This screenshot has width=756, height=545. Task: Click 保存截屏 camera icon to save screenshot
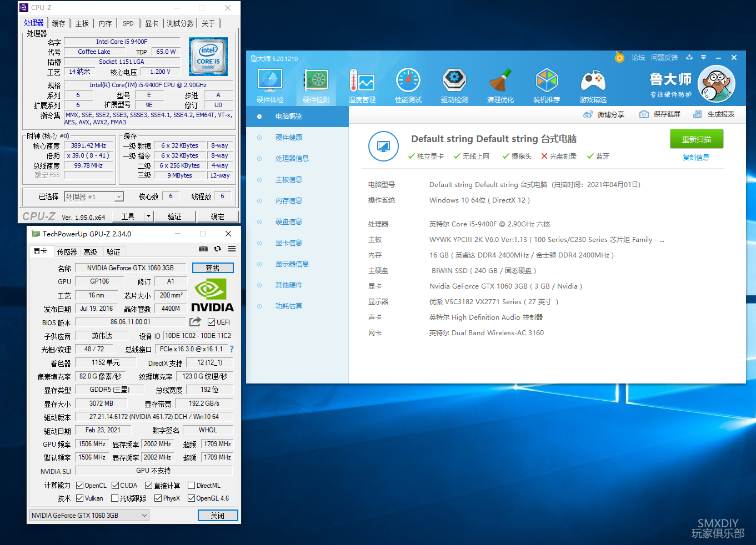[644, 114]
